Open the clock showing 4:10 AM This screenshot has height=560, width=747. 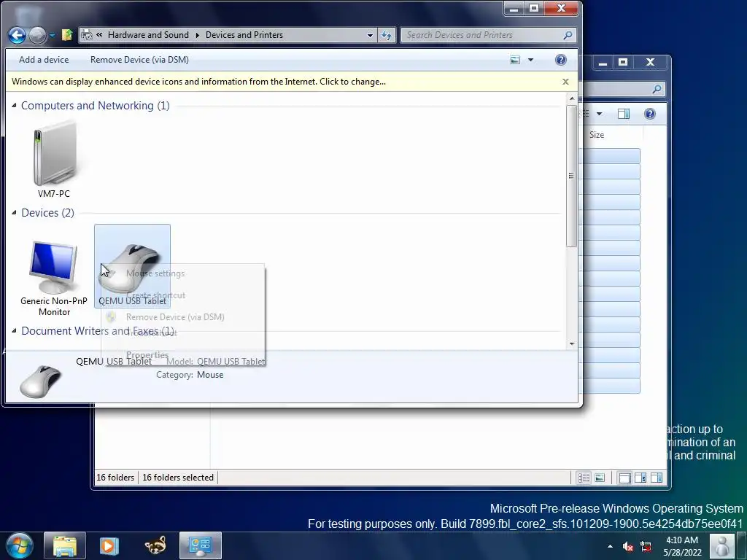pos(682,546)
